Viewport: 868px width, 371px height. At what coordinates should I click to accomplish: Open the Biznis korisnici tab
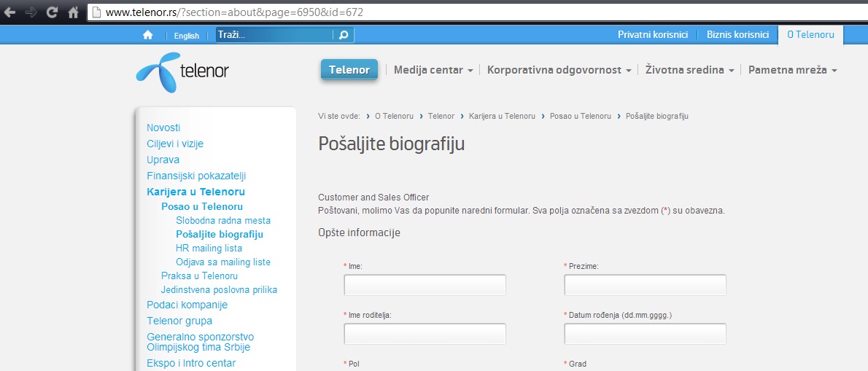pyautogui.click(x=737, y=34)
